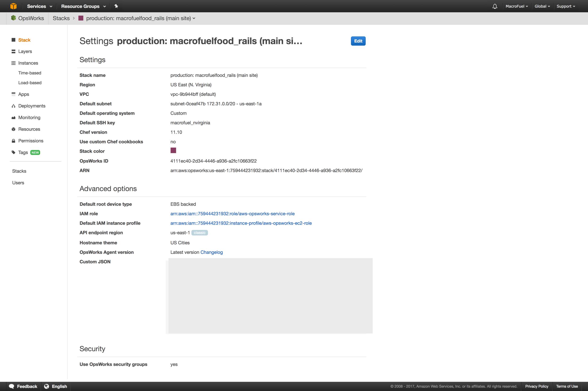Open the Support dropdown menu
Screen dimensions: 588x391
pos(566,6)
